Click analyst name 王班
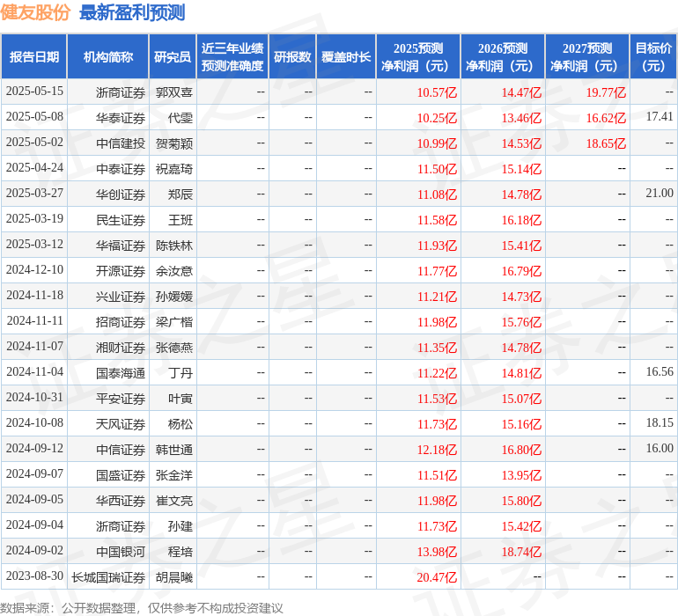Screen dimensions: 678x616 pyautogui.click(x=181, y=220)
